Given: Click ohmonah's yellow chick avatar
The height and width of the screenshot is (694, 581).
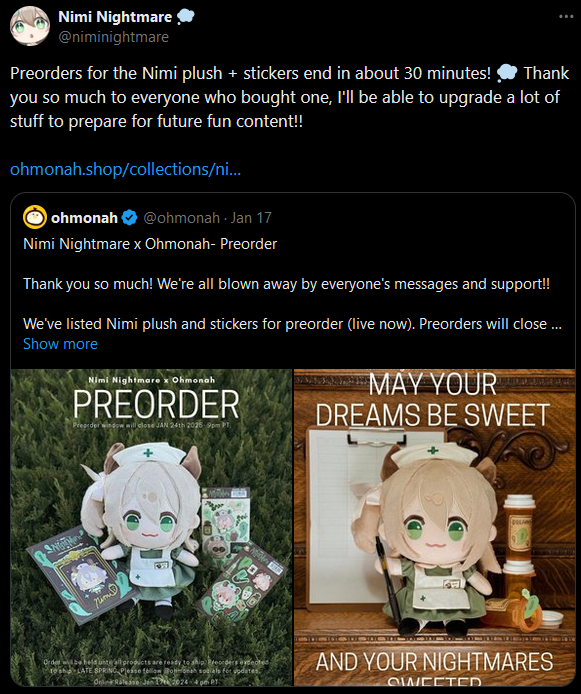Looking at the screenshot, I should 35,217.
